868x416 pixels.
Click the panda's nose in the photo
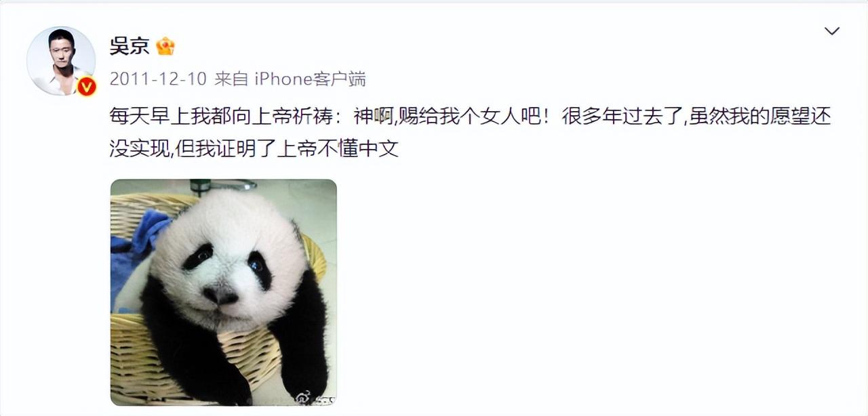click(x=220, y=294)
